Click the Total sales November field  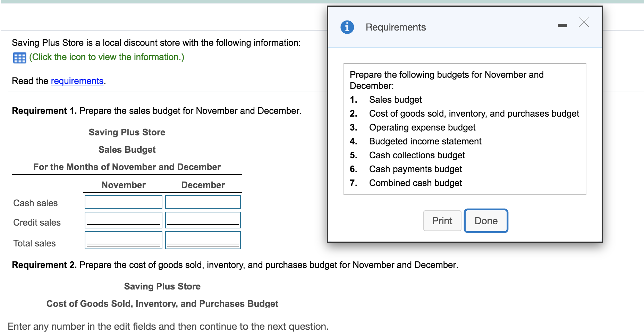[123, 240]
